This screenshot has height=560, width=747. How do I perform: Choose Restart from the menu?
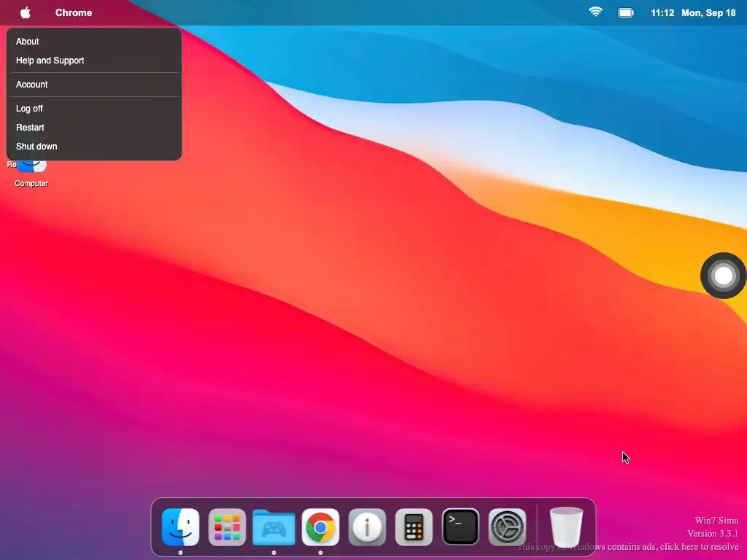click(x=94, y=127)
